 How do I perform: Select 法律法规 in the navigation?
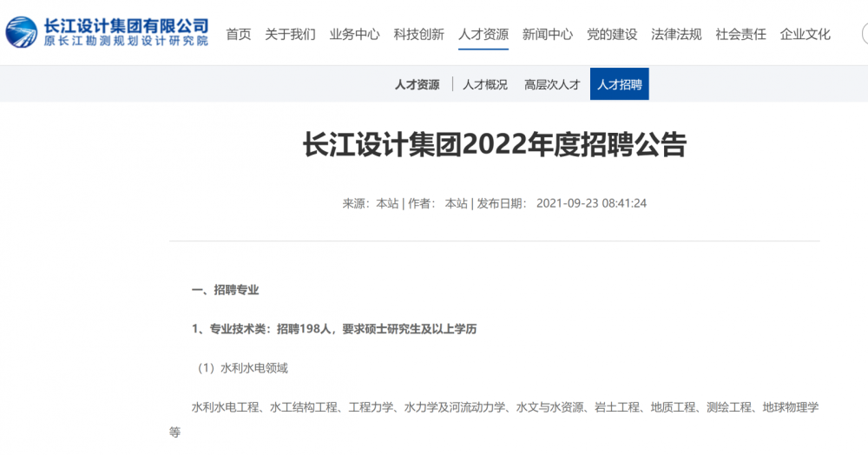point(676,35)
